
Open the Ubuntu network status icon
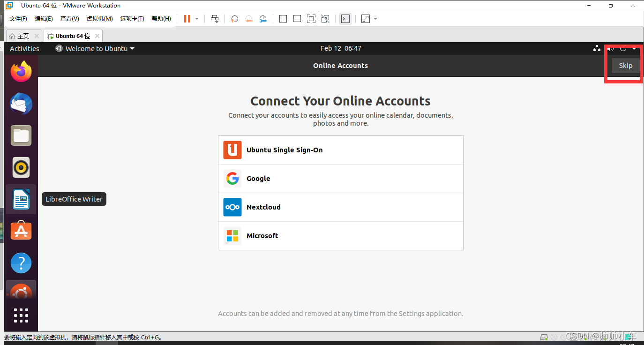pyautogui.click(x=597, y=48)
